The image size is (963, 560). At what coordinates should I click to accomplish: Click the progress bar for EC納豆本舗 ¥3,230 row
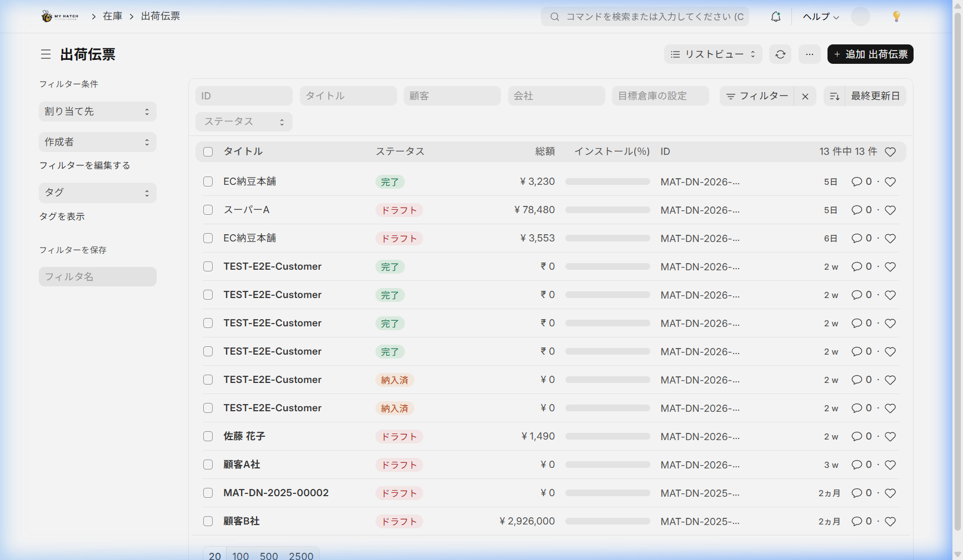click(x=608, y=181)
